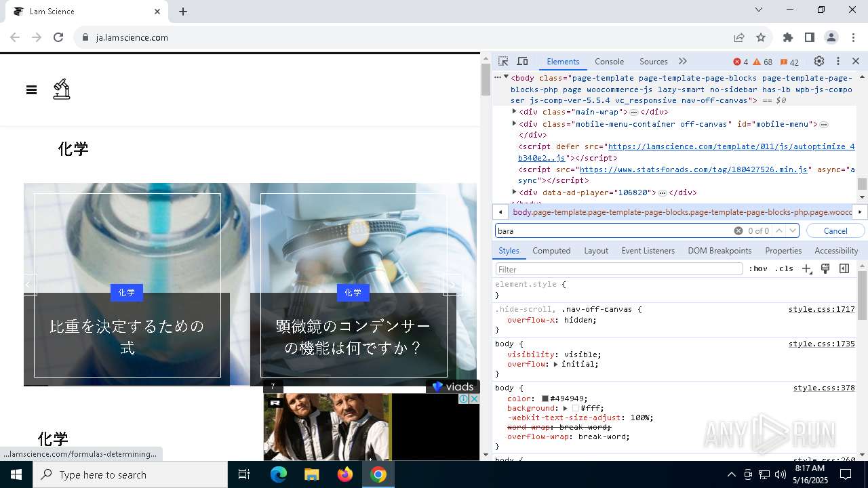This screenshot has width=868, height=488.
Task: Go to the next search result
Action: pyautogui.click(x=792, y=230)
